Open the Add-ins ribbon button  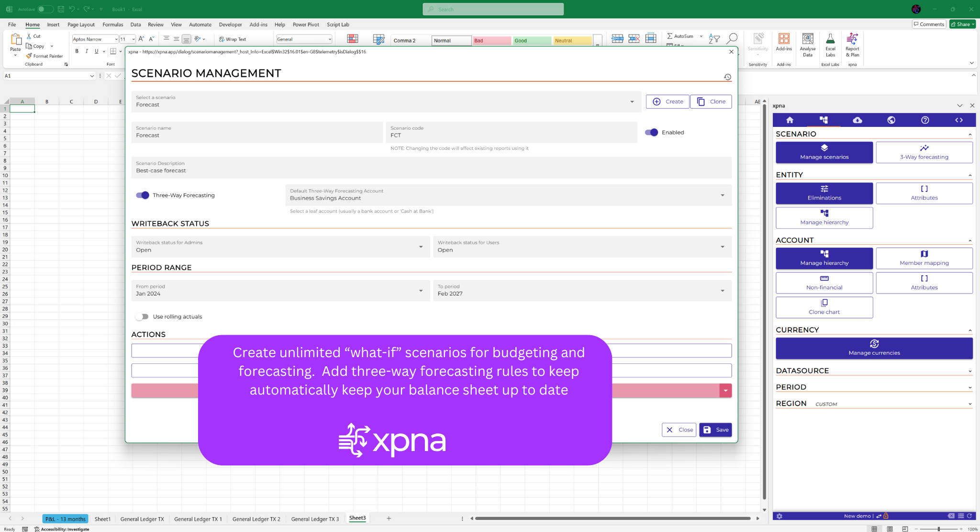[784, 42]
